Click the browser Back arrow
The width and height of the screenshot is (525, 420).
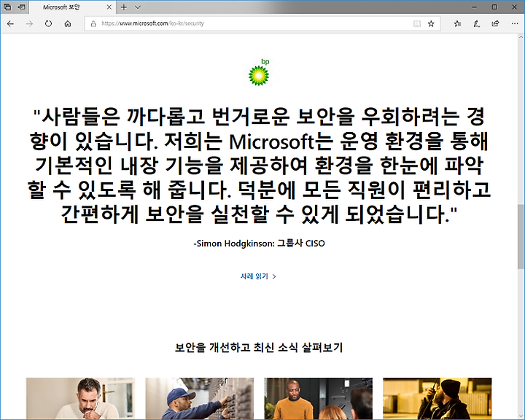pos(10,23)
